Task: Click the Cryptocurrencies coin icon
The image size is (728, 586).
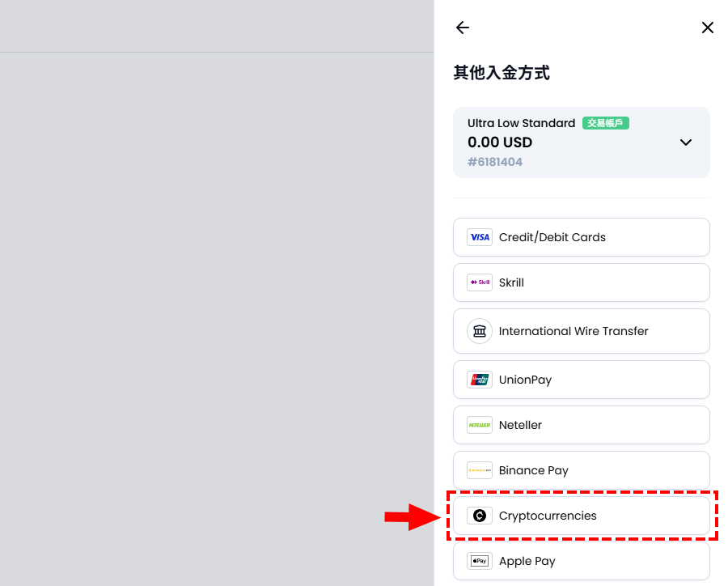Action: tap(480, 516)
